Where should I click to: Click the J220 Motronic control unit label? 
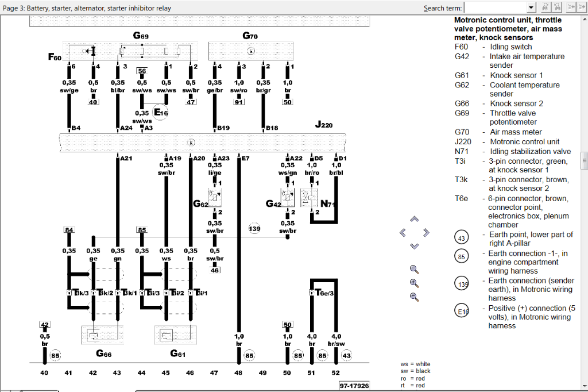[324, 125]
